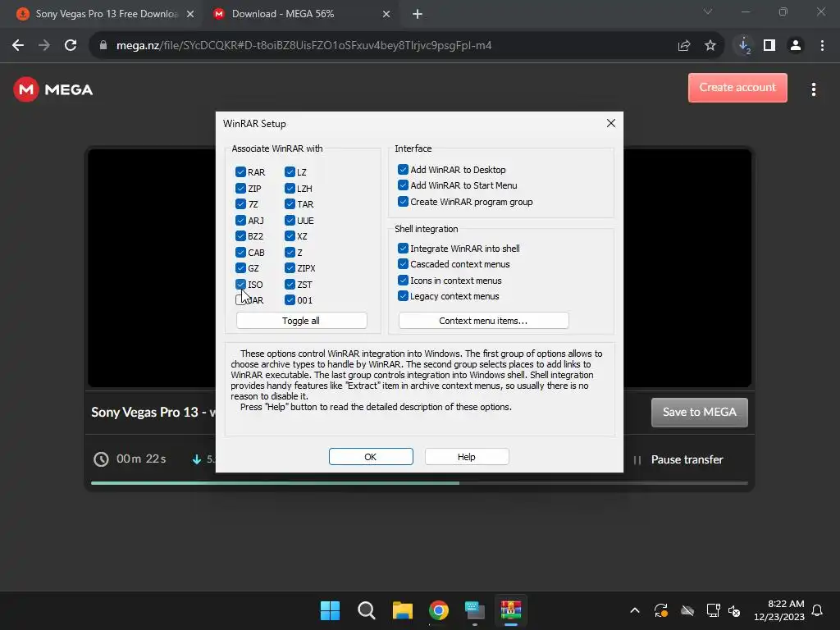
Task: Uncheck the ZIP association checkbox
Action: 240,188
